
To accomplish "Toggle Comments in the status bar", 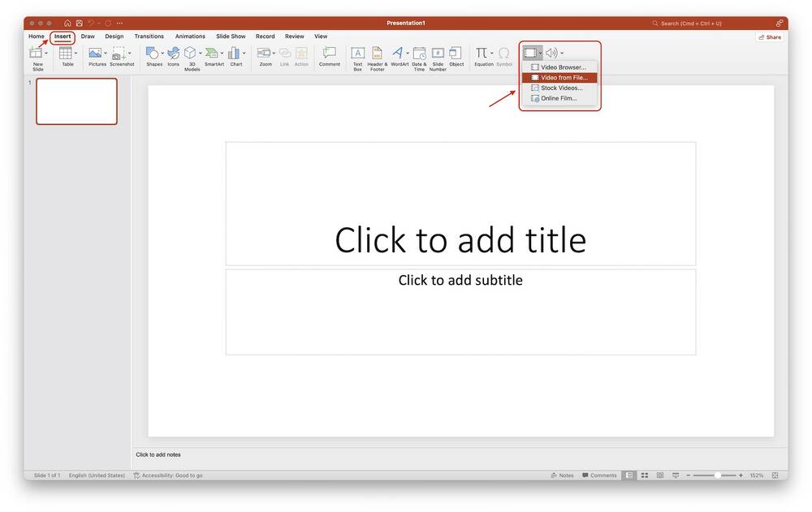I will coord(600,475).
